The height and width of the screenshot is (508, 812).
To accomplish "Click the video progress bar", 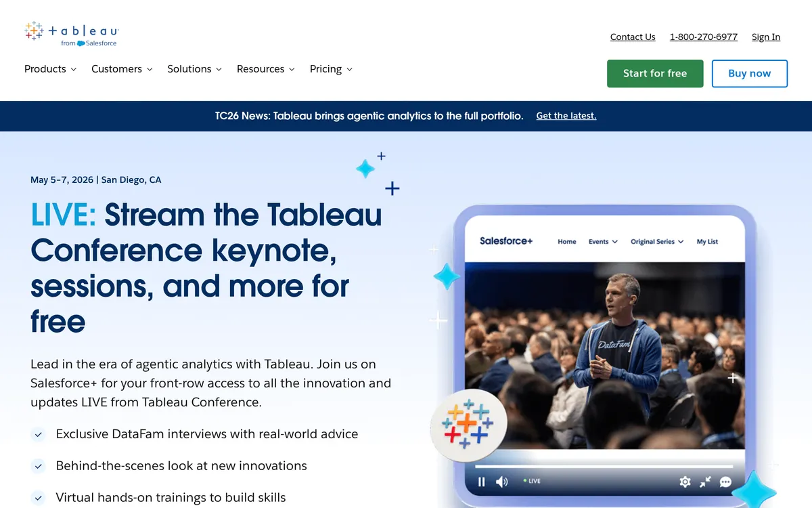I will pos(604,466).
